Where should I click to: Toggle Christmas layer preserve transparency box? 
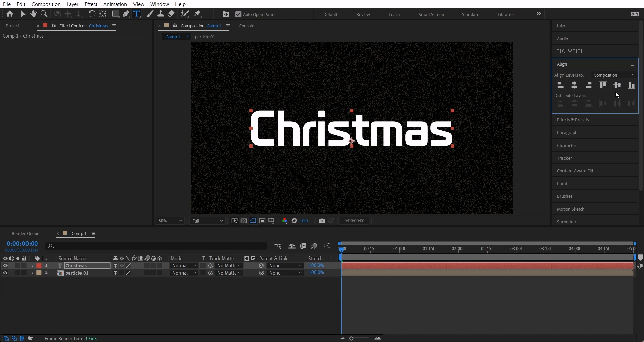(203, 266)
